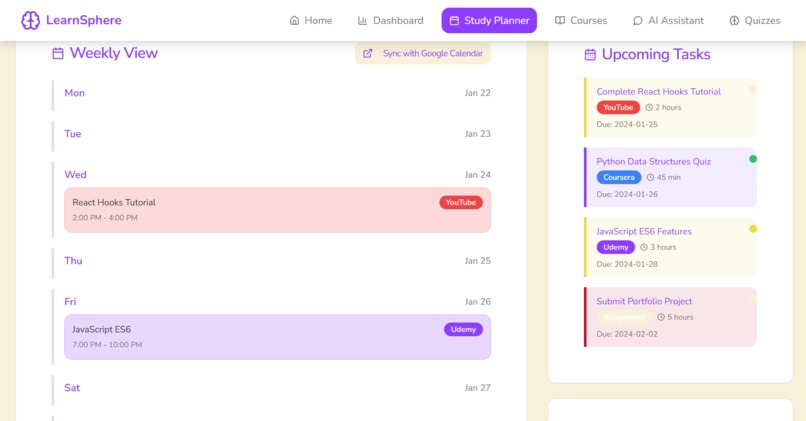Screen dimensions: 806x421
Task: Click the calendar icon beside Weekly View
Action: point(58,53)
